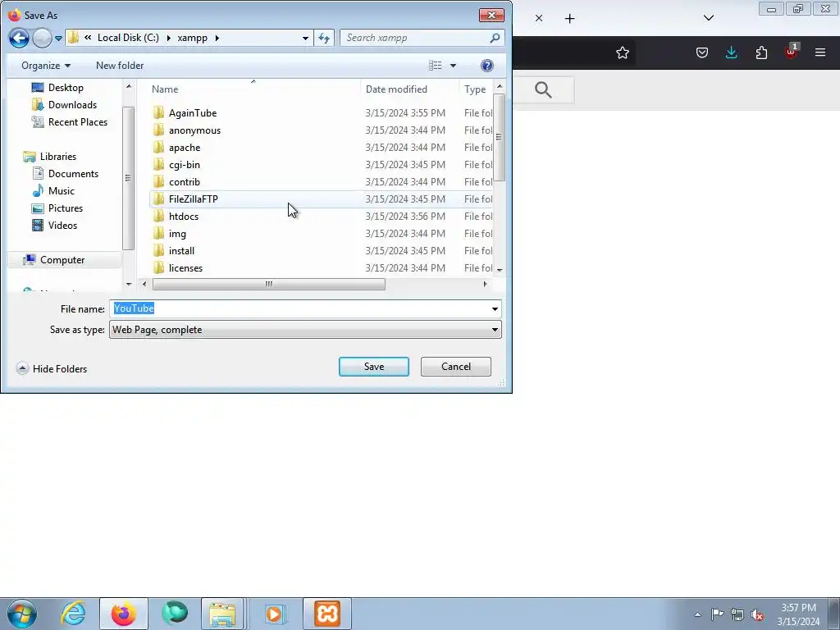Open the Documents library

point(66,174)
